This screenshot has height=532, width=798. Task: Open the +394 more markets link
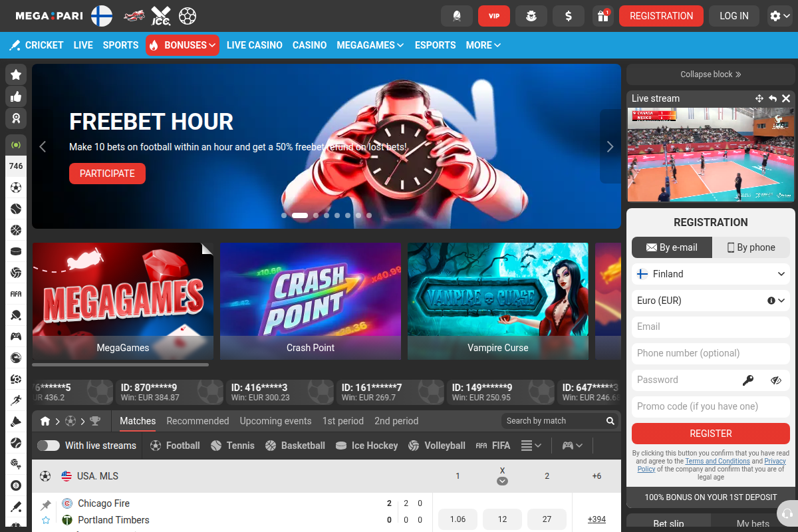[597, 519]
